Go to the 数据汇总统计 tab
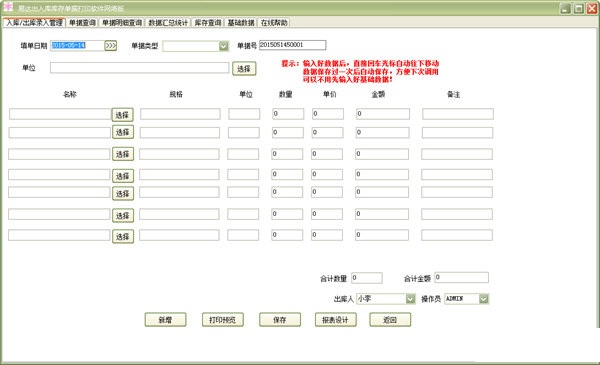600x365 pixels. click(168, 23)
